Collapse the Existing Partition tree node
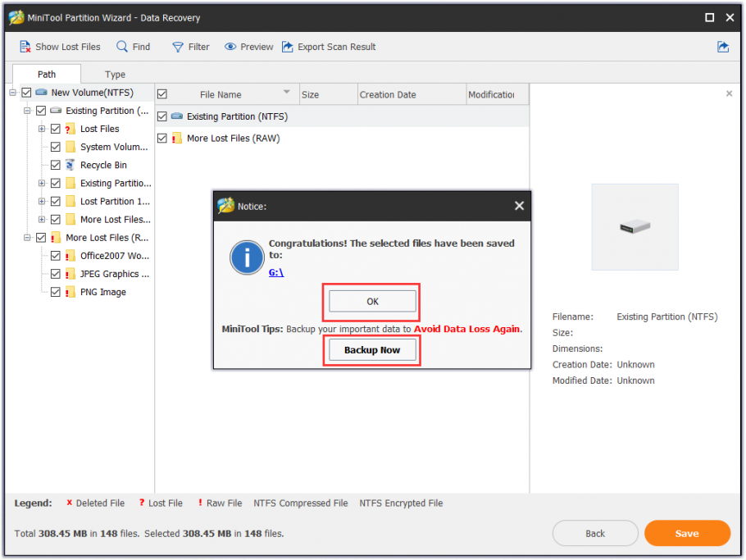The image size is (746, 560). (x=27, y=111)
